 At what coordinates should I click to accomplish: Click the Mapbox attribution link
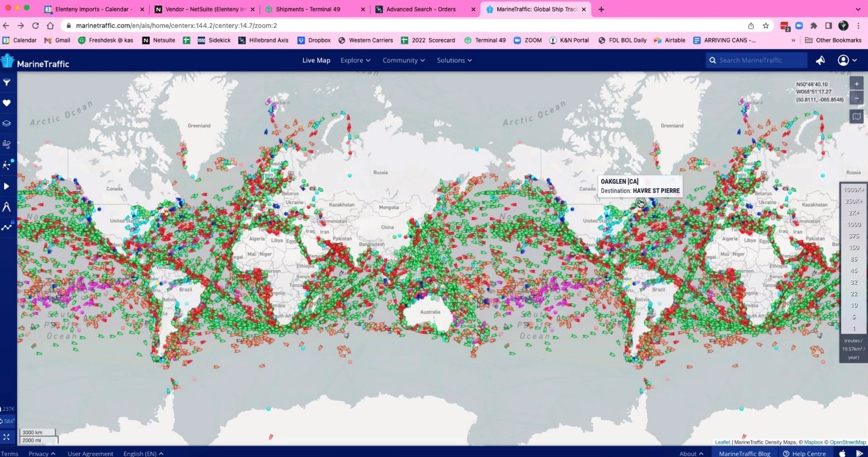pyautogui.click(x=813, y=442)
